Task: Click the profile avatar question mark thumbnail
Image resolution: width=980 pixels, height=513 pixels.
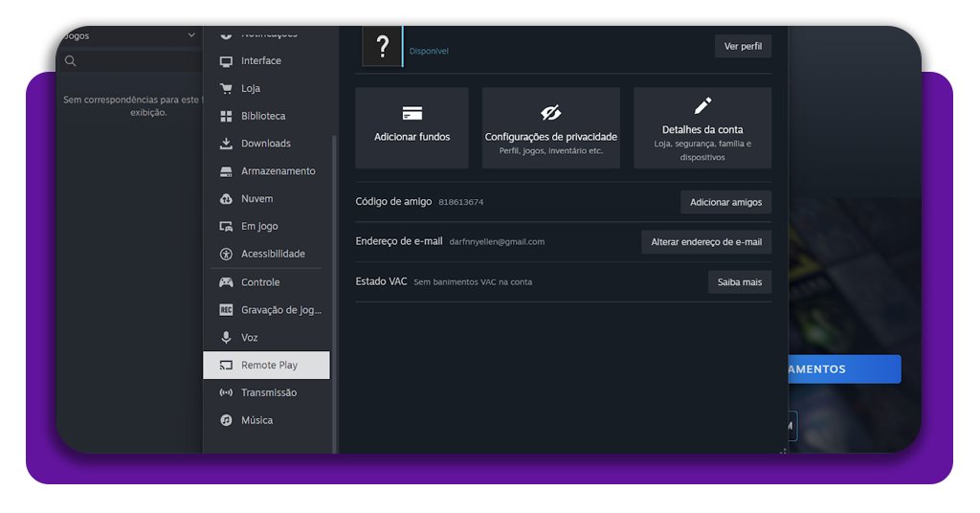Action: tap(382, 47)
